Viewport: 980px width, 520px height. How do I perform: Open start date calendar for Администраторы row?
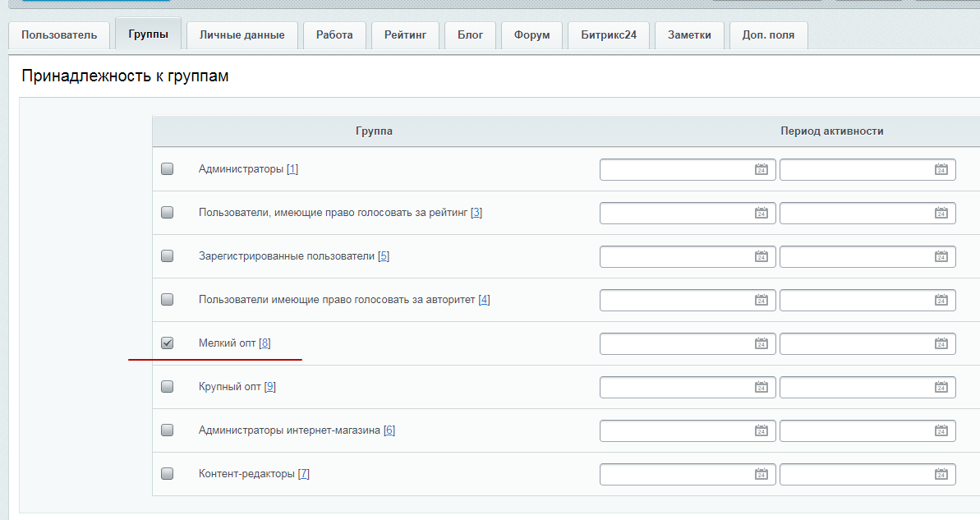(761, 169)
